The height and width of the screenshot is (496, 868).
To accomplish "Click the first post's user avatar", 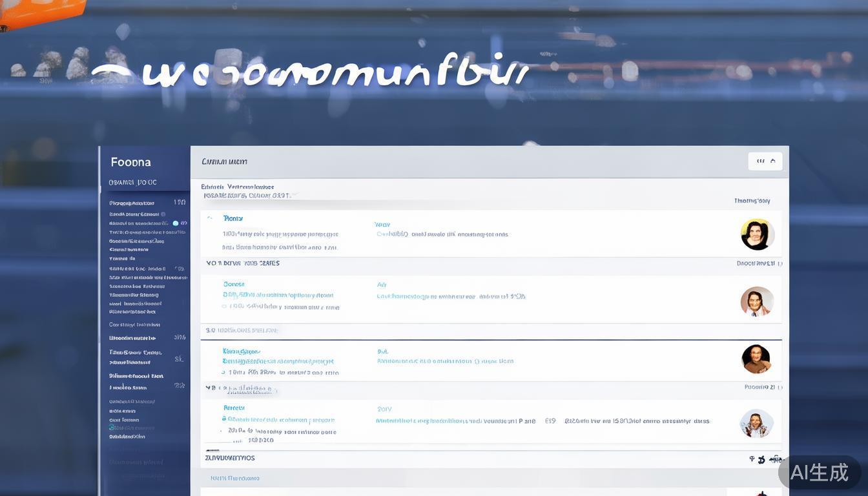I will coord(757,234).
